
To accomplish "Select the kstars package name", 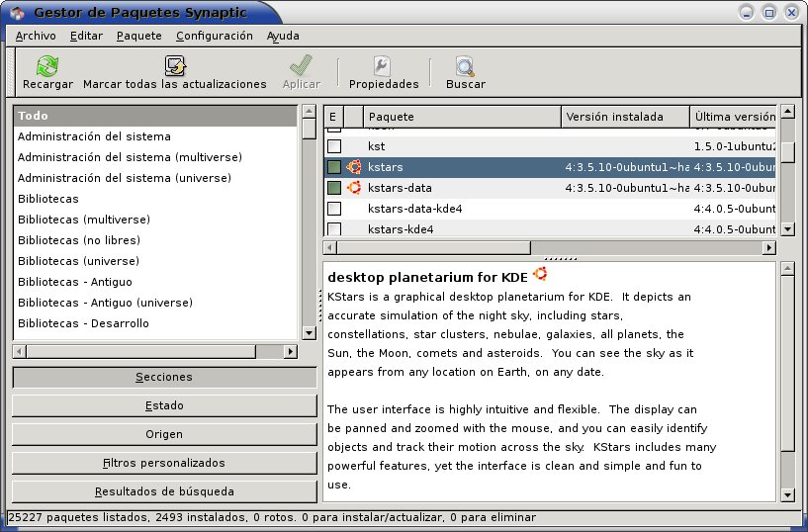I will [x=385, y=167].
